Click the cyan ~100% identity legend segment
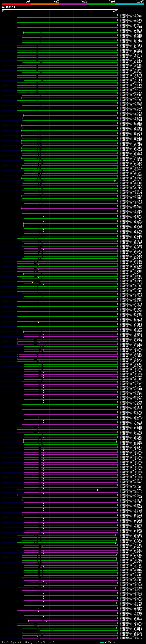 (130, 4)
